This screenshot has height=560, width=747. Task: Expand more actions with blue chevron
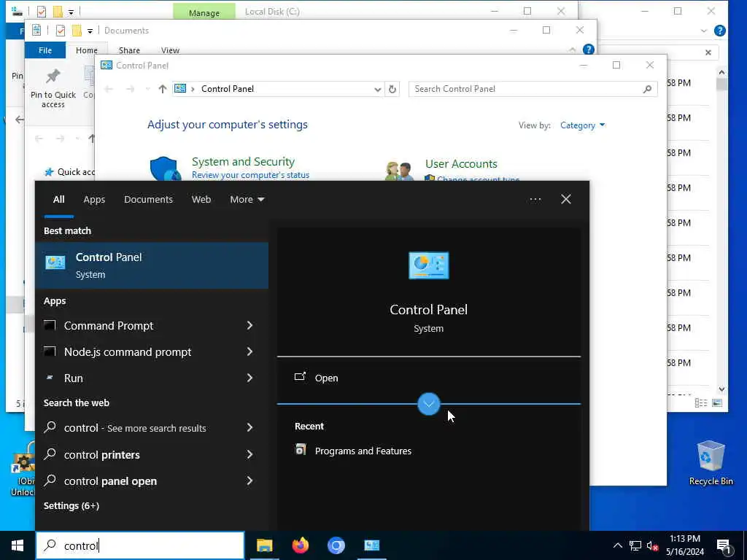coord(429,404)
